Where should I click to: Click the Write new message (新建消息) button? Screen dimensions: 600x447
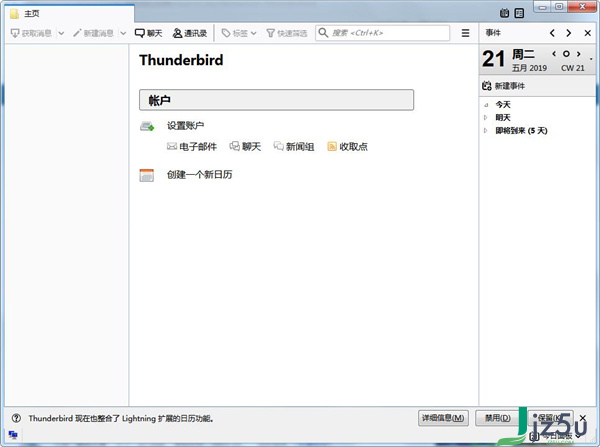93,33
